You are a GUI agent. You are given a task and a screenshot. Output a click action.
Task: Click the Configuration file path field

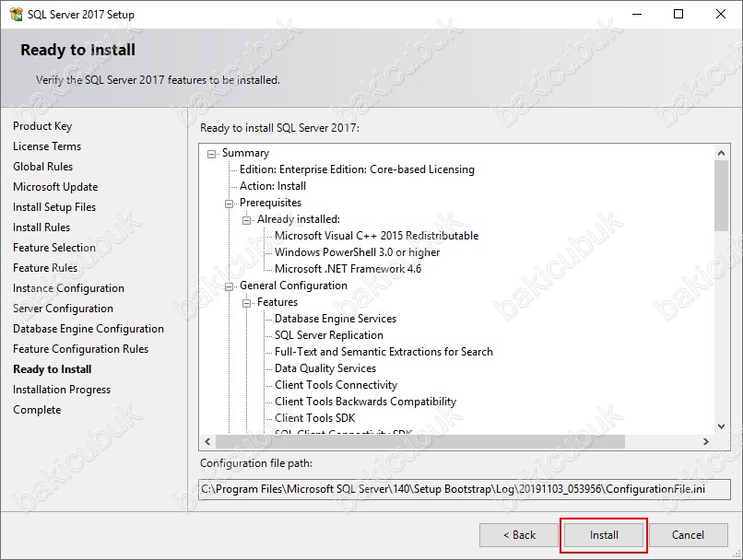tap(465, 489)
